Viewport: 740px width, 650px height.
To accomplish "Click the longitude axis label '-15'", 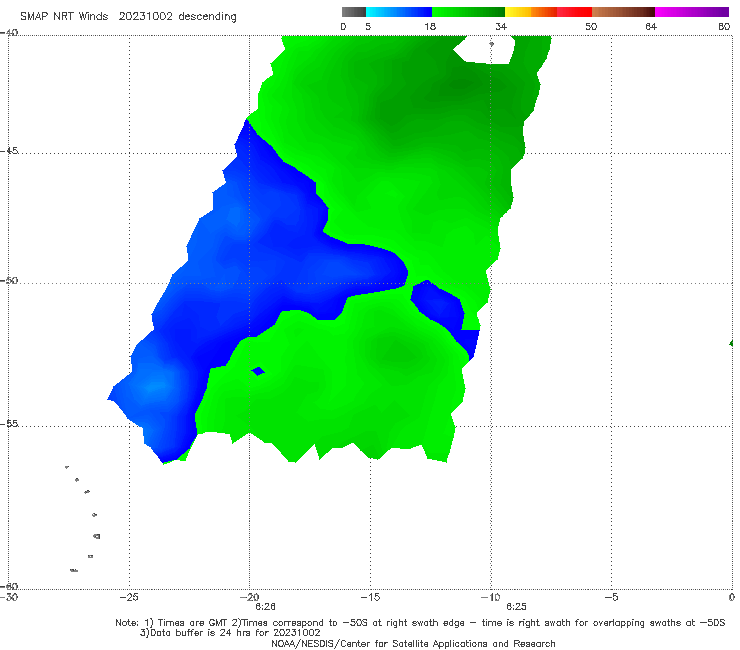I will coord(370,597).
